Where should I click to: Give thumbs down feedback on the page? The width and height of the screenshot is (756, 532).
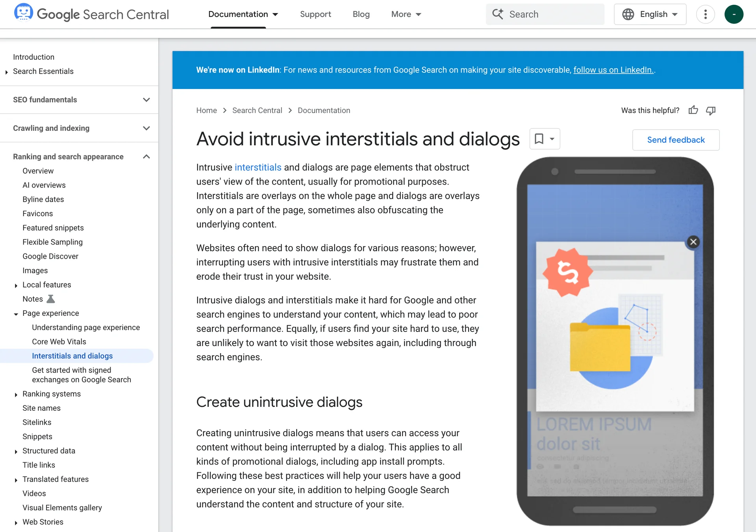pos(711,111)
